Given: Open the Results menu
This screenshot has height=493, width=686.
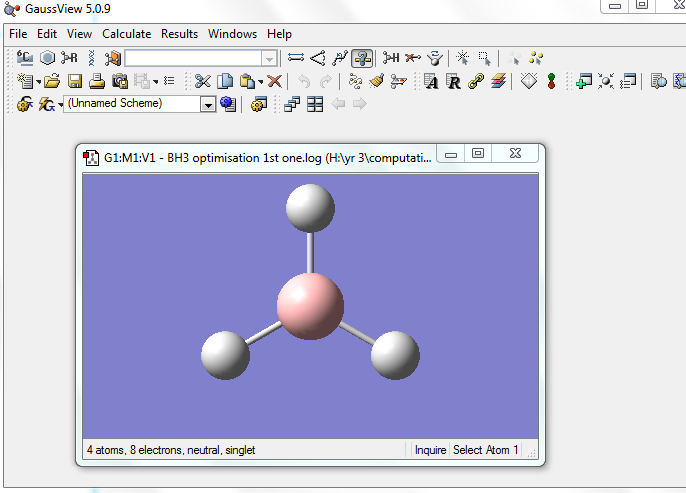Looking at the screenshot, I should [179, 34].
